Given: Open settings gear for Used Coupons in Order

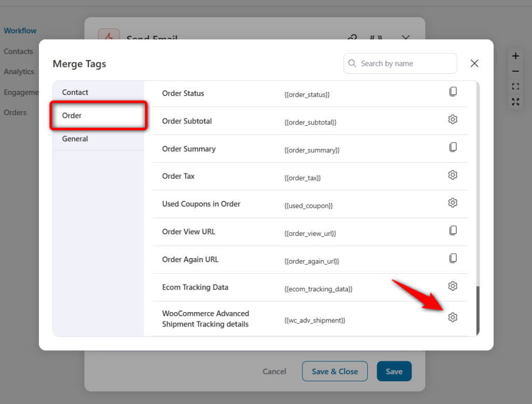Looking at the screenshot, I should 453,203.
